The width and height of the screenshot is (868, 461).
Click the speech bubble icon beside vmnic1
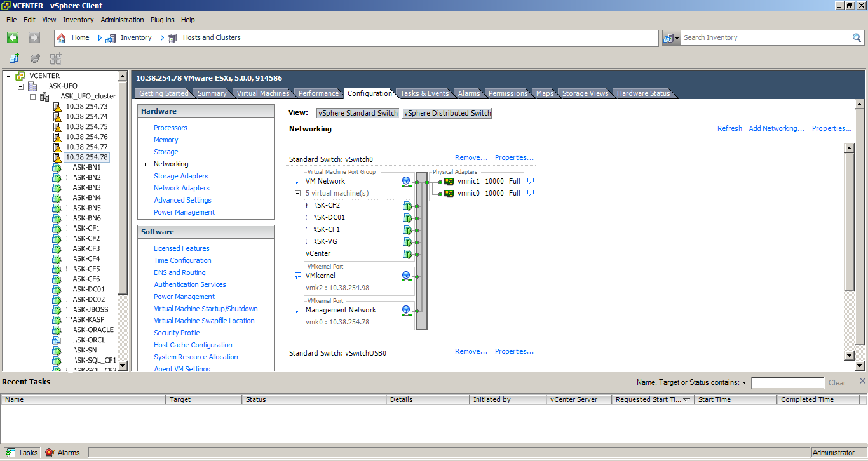pyautogui.click(x=531, y=181)
